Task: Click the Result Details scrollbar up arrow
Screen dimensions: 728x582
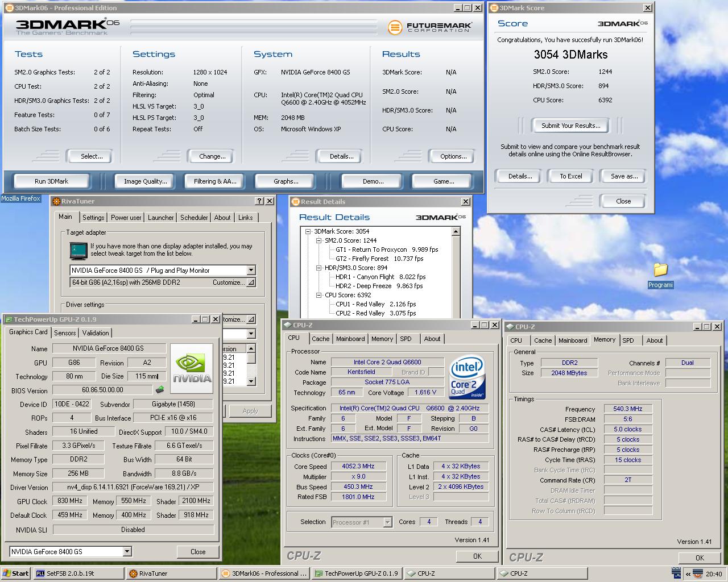Action: click(456, 231)
